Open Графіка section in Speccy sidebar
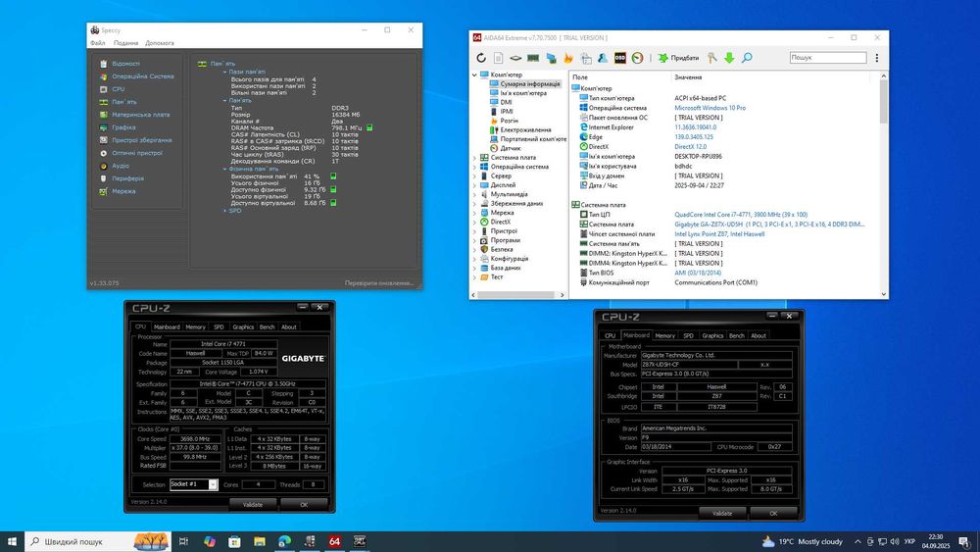Viewport: 980px width, 552px height. click(x=123, y=126)
